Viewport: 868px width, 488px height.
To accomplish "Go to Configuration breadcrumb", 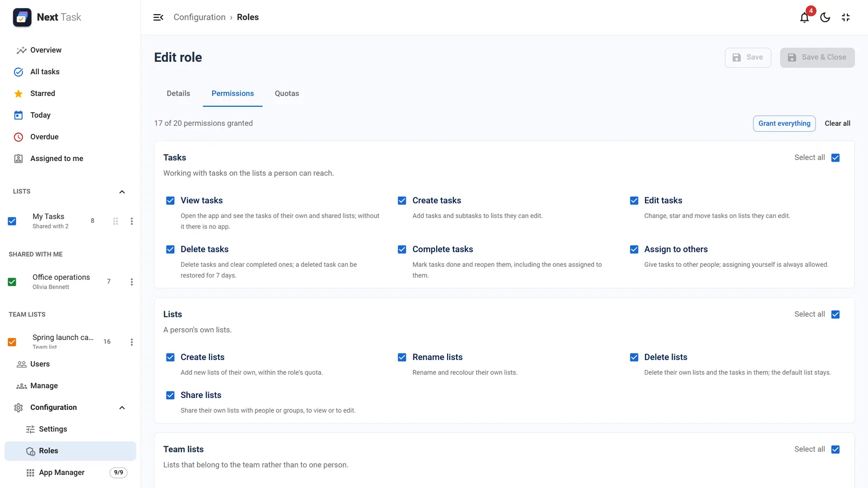I will point(200,17).
